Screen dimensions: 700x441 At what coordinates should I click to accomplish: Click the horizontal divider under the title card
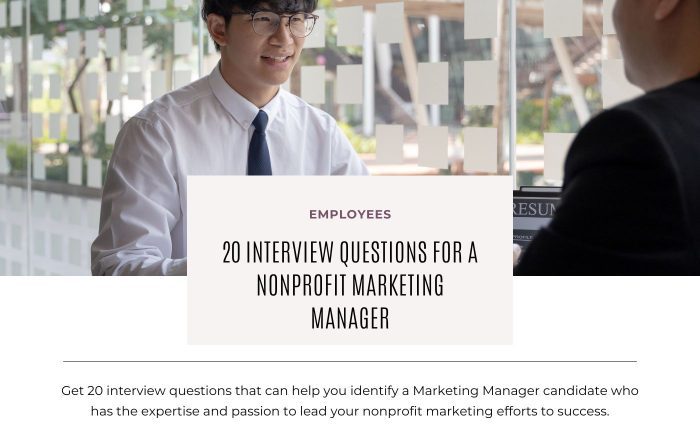(350, 361)
